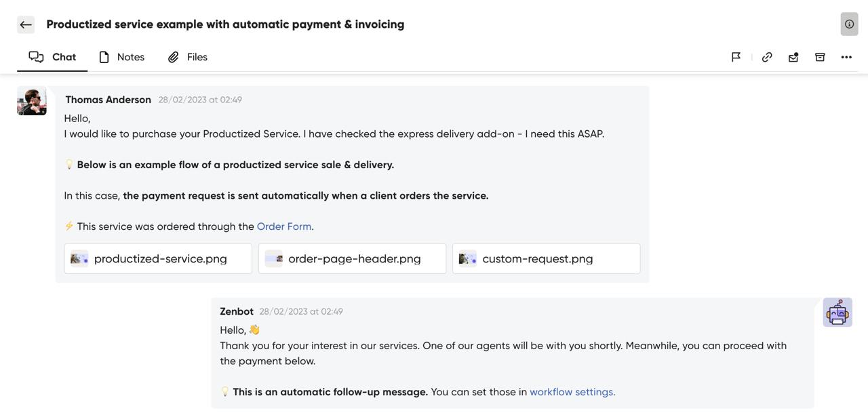
Task: Click the conversation title heading
Action: [x=225, y=24]
